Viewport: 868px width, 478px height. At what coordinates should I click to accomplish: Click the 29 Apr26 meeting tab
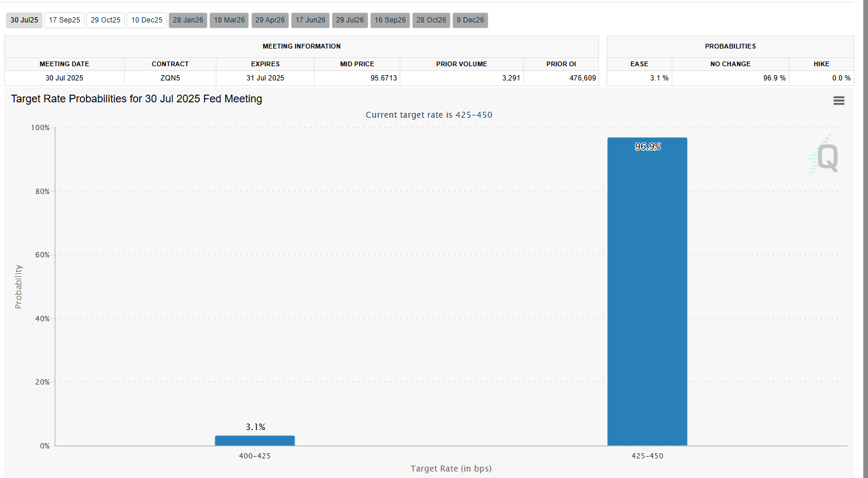pos(270,20)
